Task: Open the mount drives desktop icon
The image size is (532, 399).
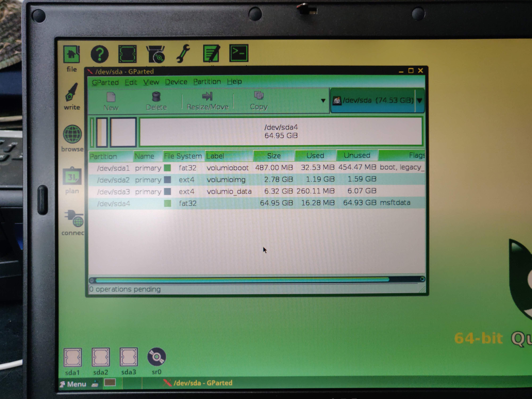Action: (127, 54)
